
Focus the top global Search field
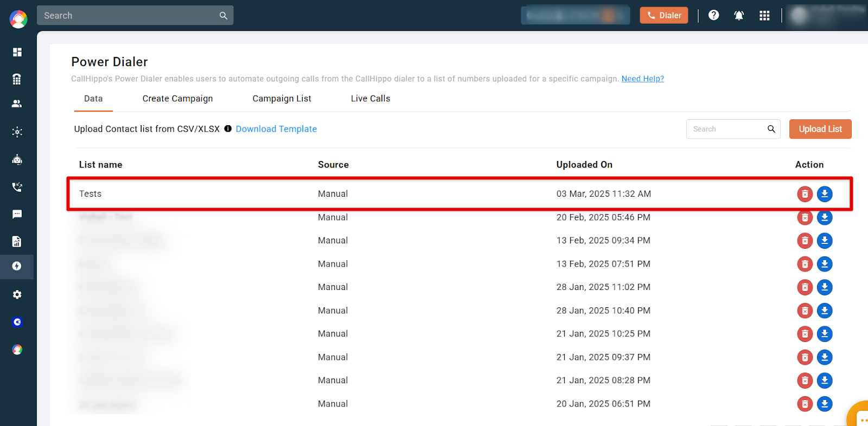(135, 15)
